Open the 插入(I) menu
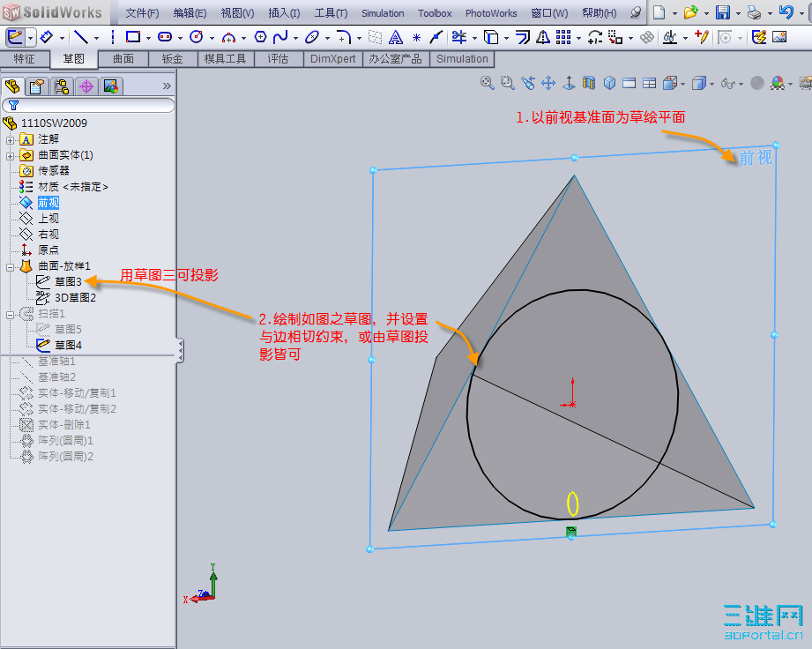 284,13
